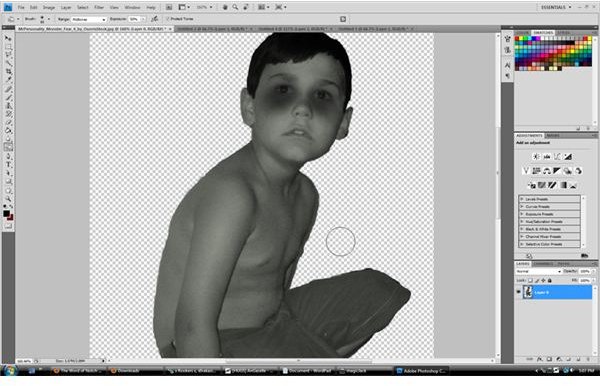The width and height of the screenshot is (600, 386).
Task: Add a Brightness/Contrast adjustment
Action: 536,156
